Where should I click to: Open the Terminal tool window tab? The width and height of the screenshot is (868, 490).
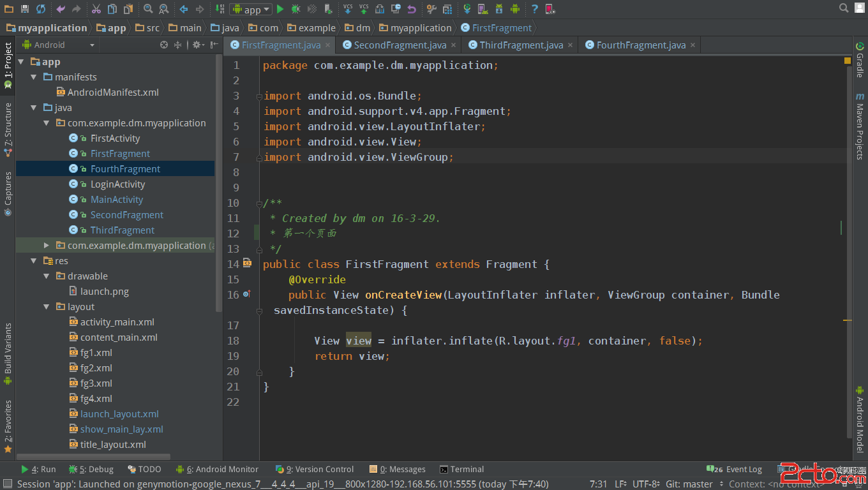pos(467,469)
